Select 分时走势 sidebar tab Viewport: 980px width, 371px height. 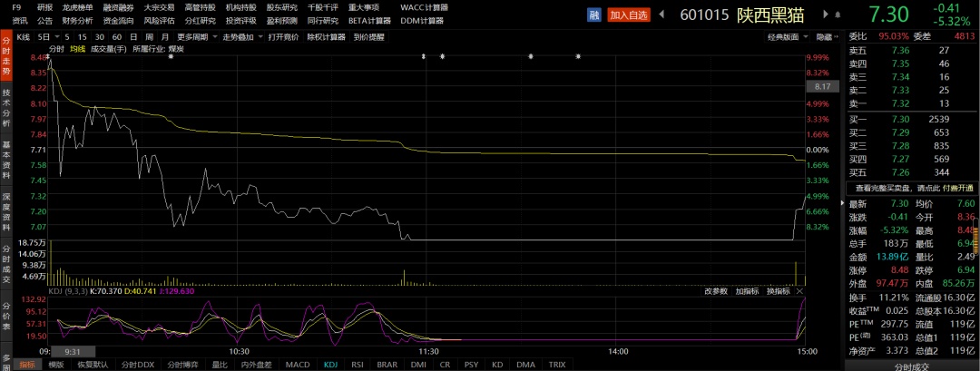[5, 57]
